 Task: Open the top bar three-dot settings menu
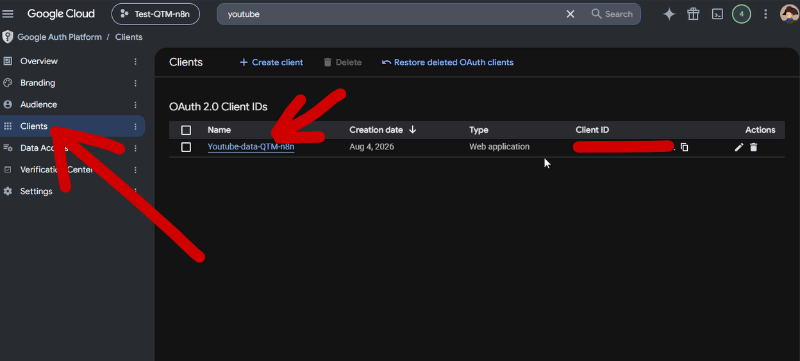tap(765, 14)
